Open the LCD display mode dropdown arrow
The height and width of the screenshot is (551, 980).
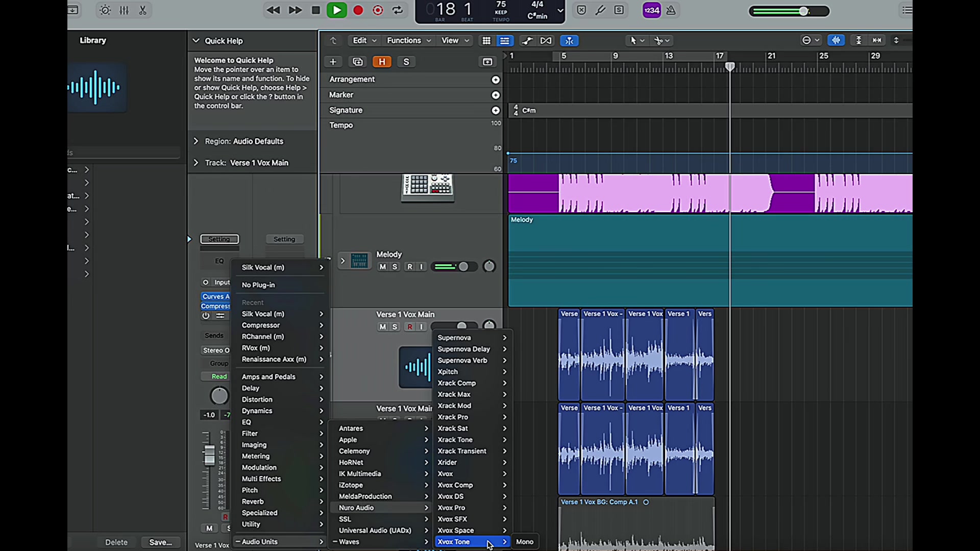[560, 10]
